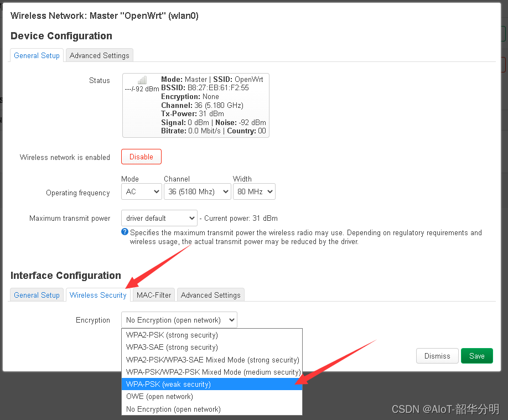Open General Setup tab under Interface Configuration
The width and height of the screenshot is (508, 420).
click(x=37, y=295)
